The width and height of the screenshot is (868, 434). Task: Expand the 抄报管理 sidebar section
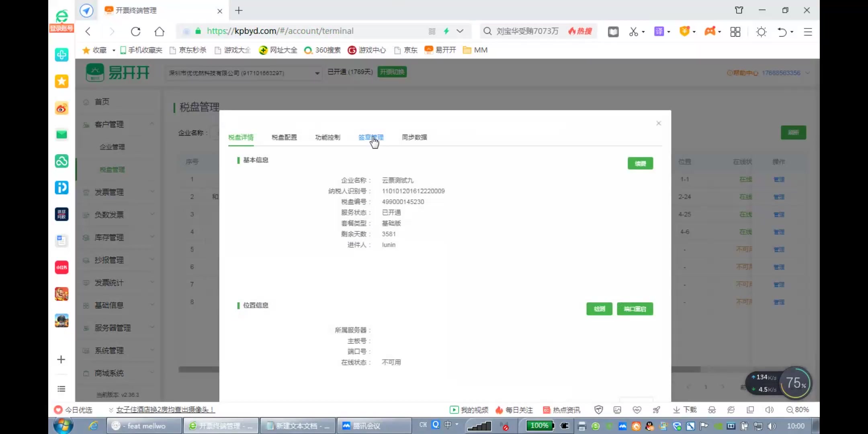[118, 260]
